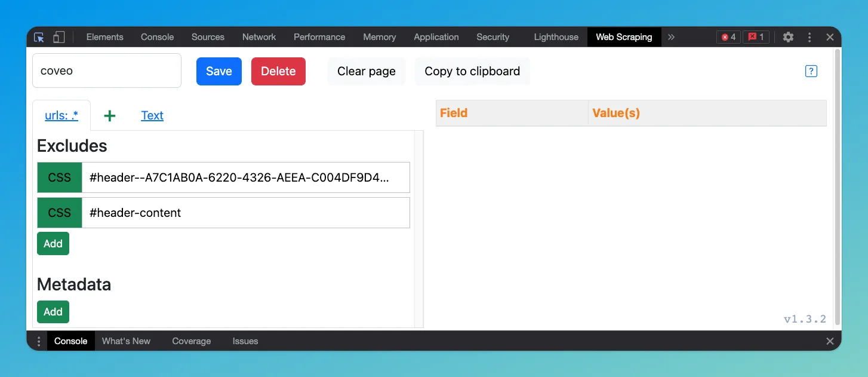Activate the inspect element picker icon
The height and width of the screenshot is (377, 868).
coord(39,37)
